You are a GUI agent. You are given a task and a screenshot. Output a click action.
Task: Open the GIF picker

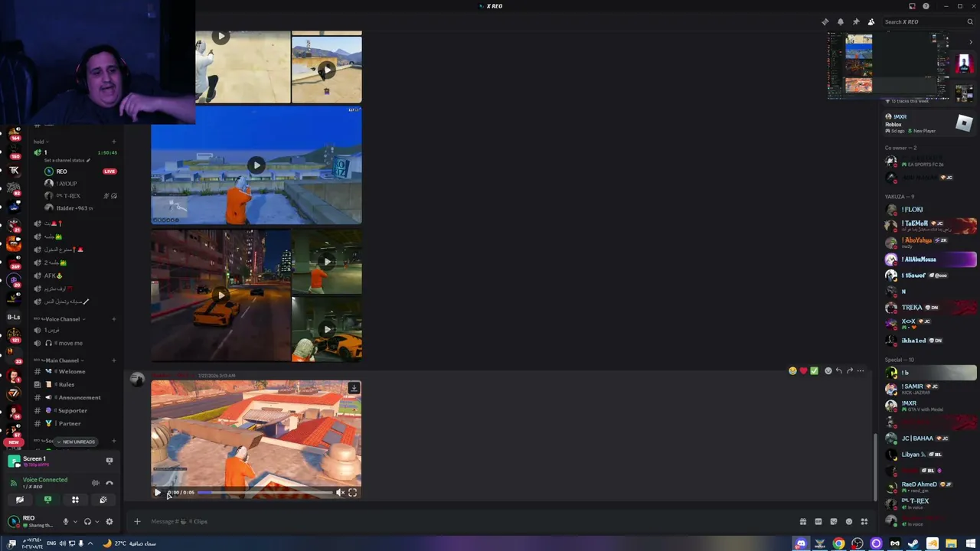[818, 522]
